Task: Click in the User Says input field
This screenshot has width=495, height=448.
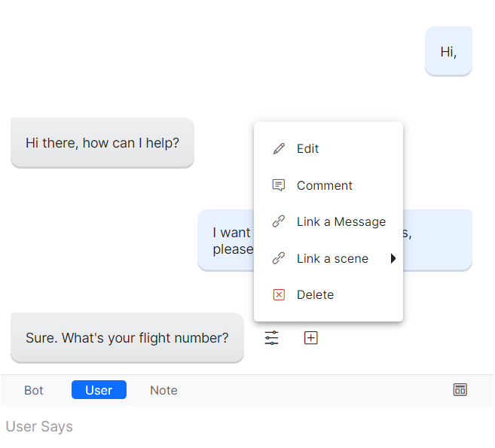Action: 226,427
